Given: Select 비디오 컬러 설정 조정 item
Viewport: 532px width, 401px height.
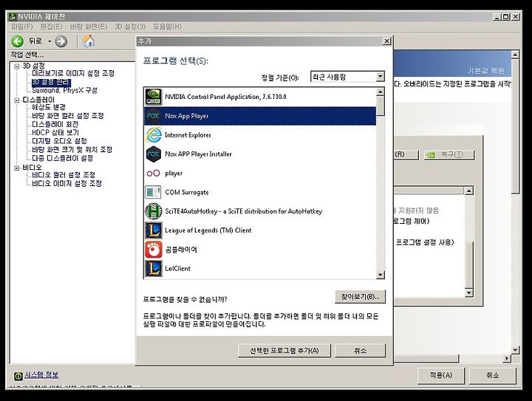Looking at the screenshot, I should click(x=64, y=175).
